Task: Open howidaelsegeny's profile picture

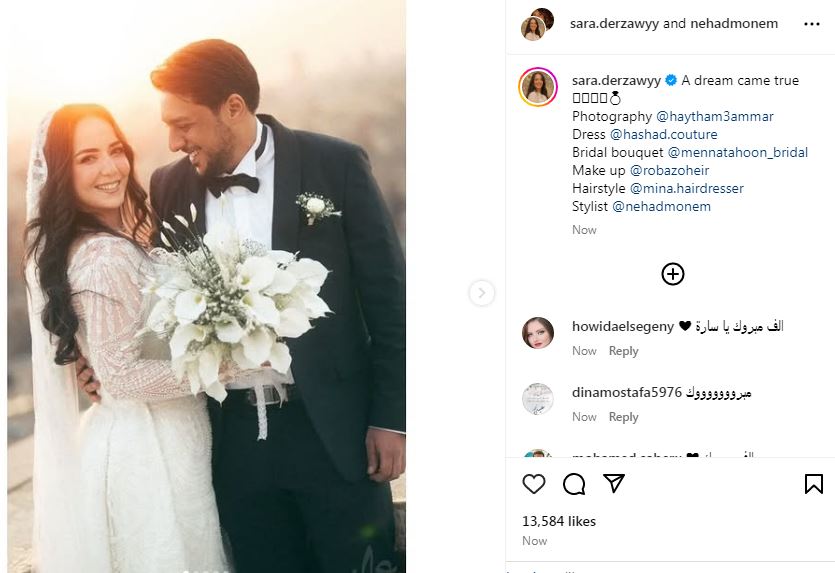Action: (537, 332)
